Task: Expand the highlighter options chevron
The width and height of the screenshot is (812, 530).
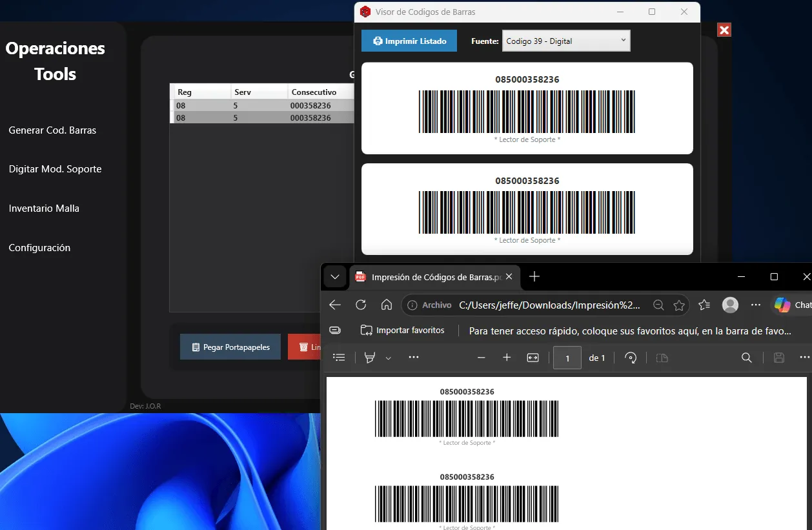Action: pos(388,358)
